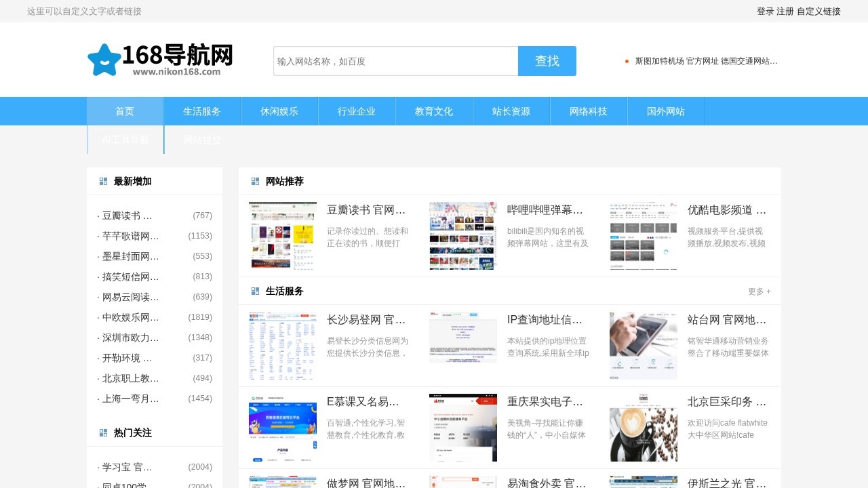The height and width of the screenshot is (488, 868).
Task: Click the 最新增加 section grid icon
Action: 104,182
